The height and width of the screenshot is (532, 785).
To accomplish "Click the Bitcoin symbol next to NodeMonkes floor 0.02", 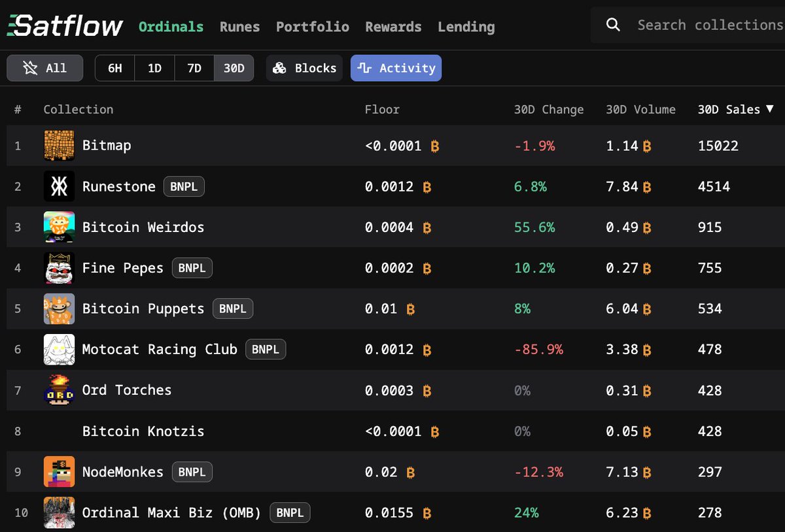I will 411,473.
